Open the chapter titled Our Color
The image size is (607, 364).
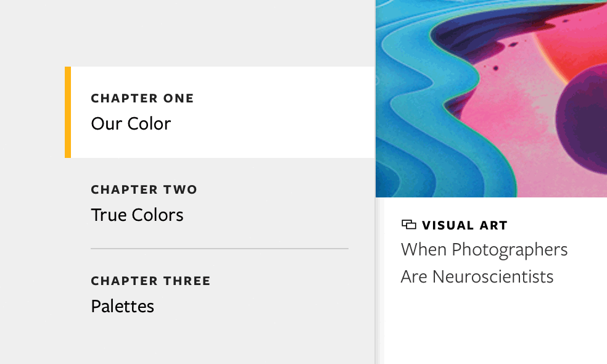(x=131, y=123)
